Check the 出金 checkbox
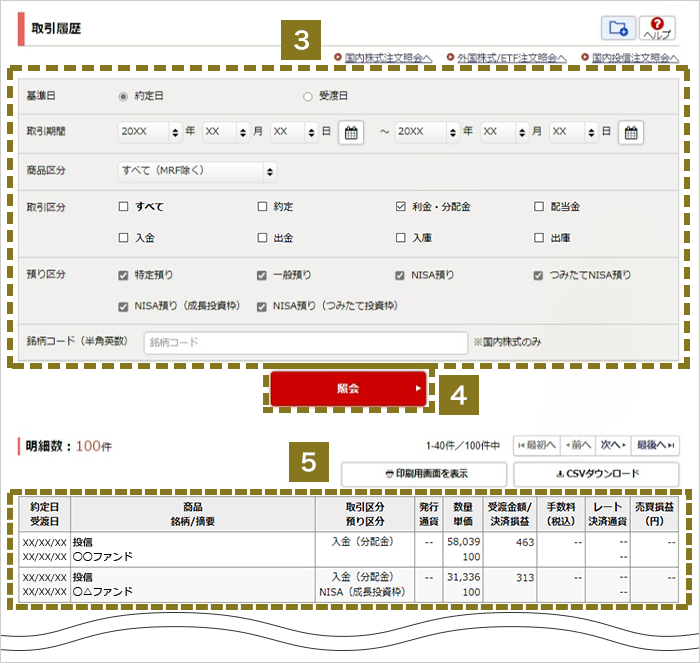Image resolution: width=700 pixels, height=663 pixels. point(262,238)
